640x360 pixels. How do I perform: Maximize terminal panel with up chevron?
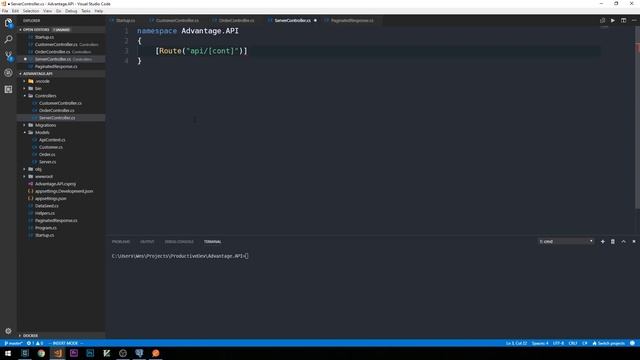623,242
